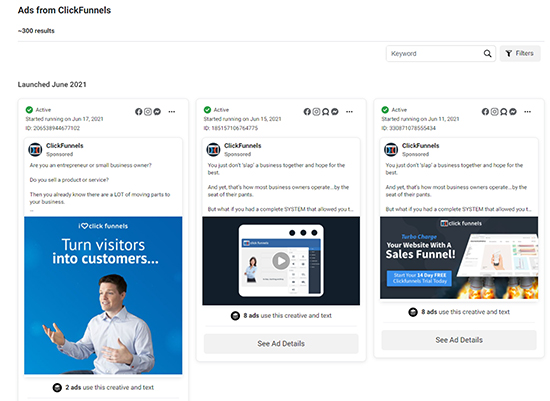Screen dimensions: 550x401
Task: Click Instagram platform icon on Jun 15 ad
Action: [316, 112]
